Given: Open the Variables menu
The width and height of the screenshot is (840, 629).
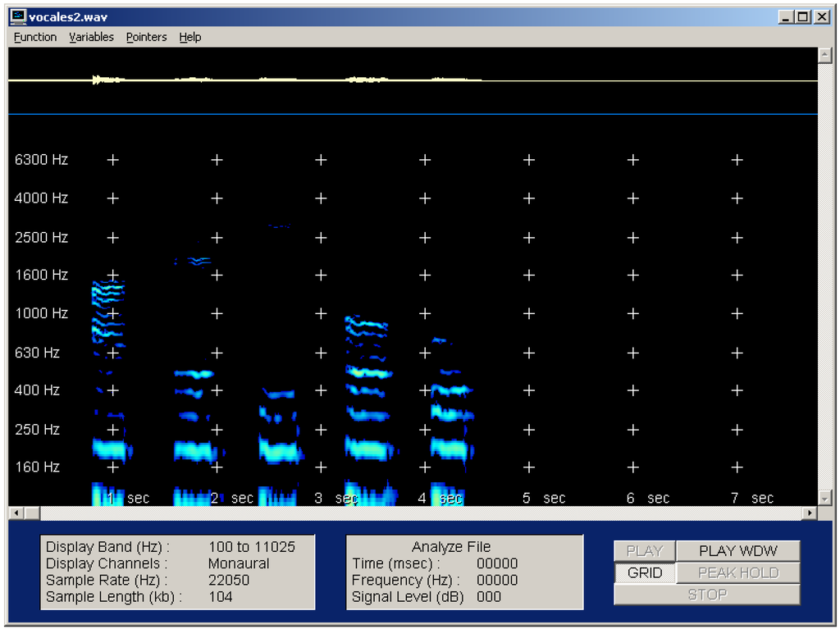Looking at the screenshot, I should 91,37.
